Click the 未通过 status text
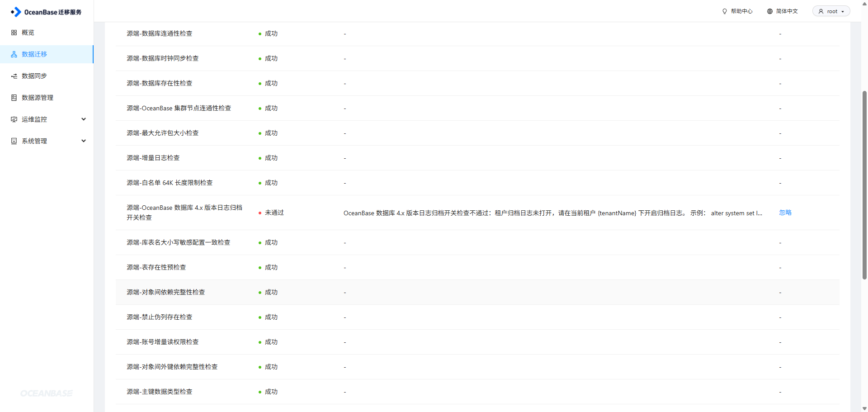Image resolution: width=868 pixels, height=412 pixels. (x=274, y=213)
